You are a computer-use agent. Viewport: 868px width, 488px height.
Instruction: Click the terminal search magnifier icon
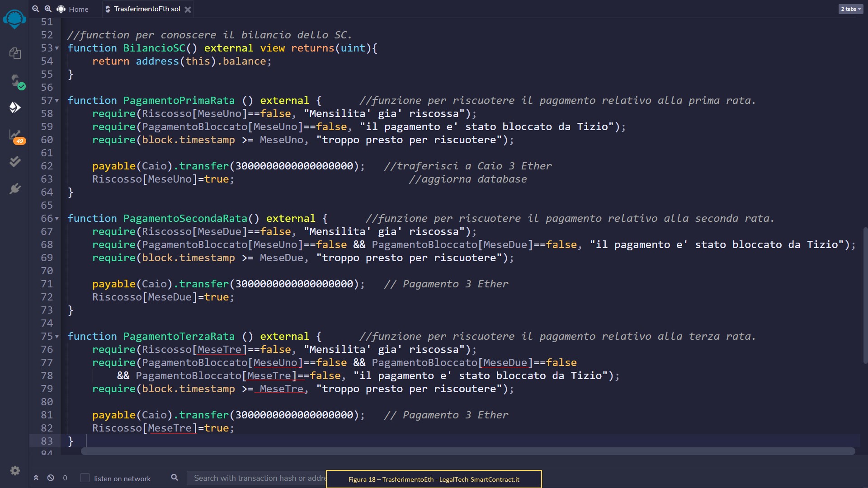(174, 477)
